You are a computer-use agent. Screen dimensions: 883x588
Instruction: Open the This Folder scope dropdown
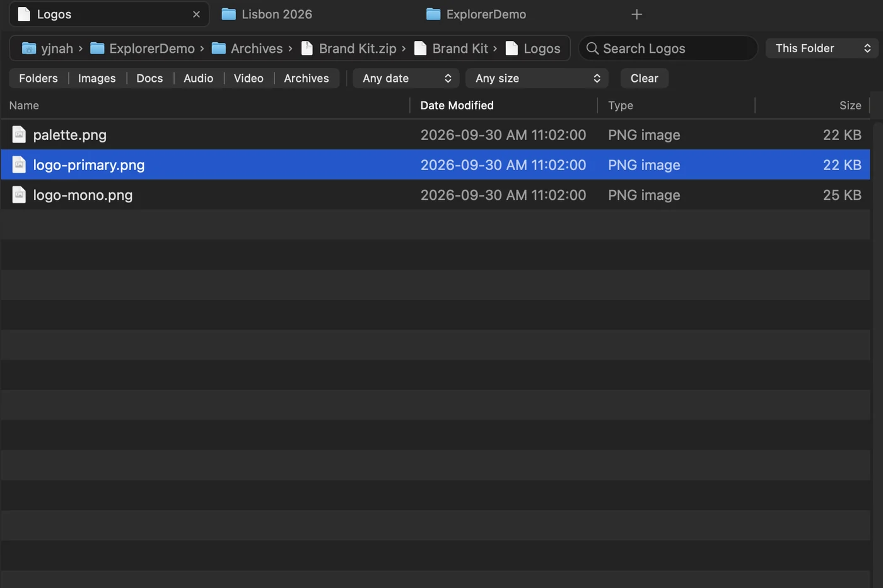tap(822, 49)
